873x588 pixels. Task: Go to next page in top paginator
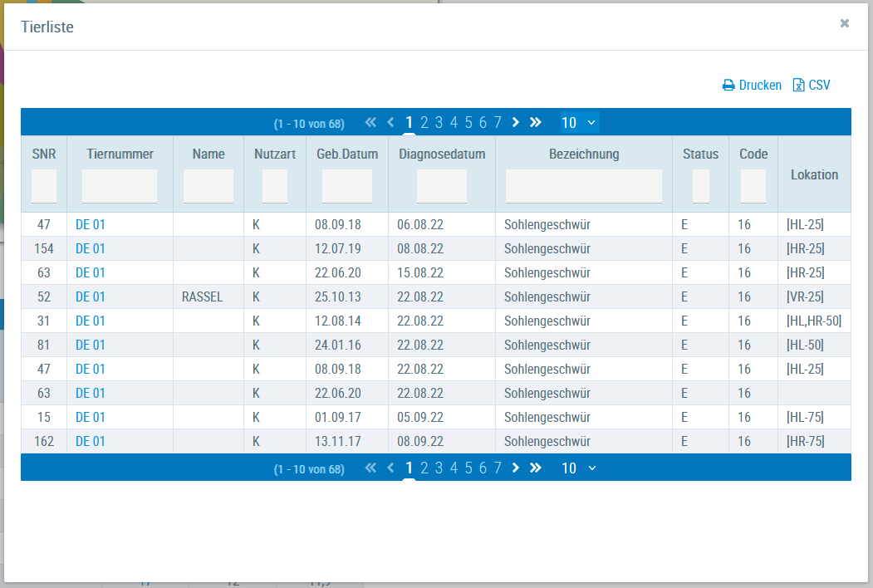pyautogui.click(x=516, y=123)
